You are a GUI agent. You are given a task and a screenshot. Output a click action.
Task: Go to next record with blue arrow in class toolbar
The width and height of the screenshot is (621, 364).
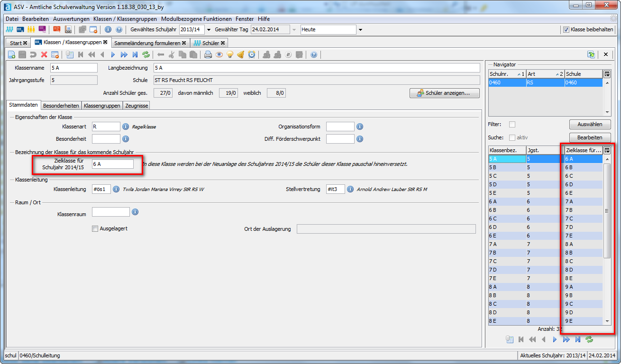coord(113,55)
